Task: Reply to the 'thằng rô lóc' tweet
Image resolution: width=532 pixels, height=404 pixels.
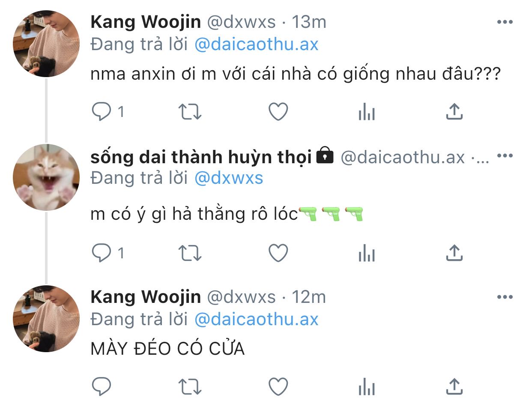Action: 102,253
